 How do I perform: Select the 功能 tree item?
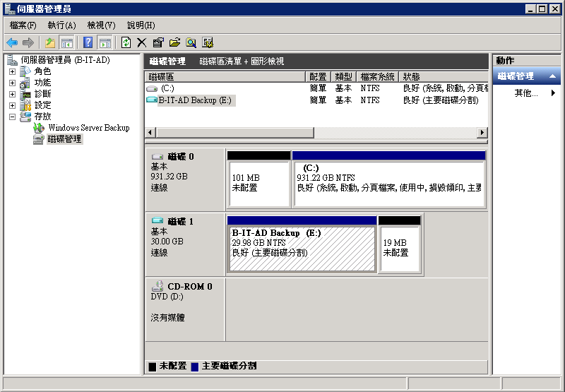pyautogui.click(x=42, y=83)
